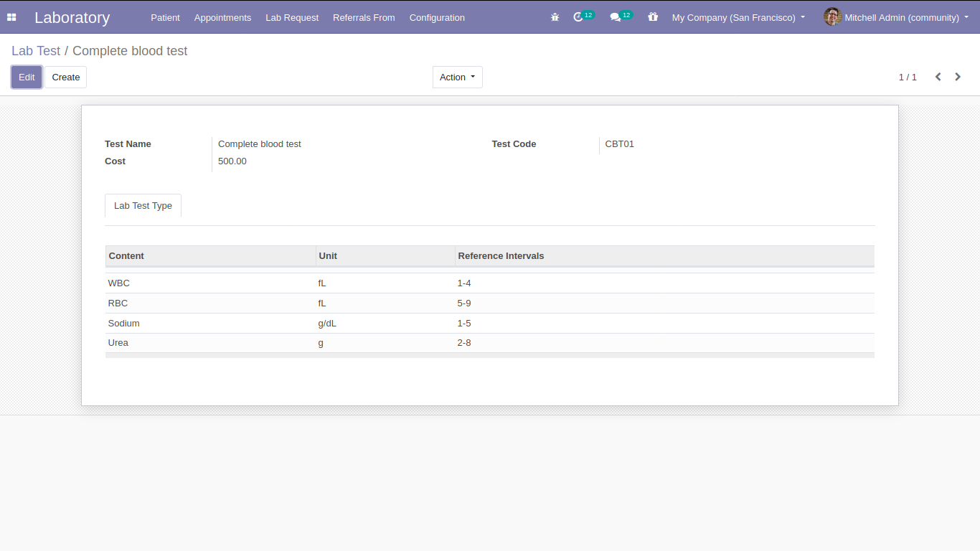Click the Edit button
Image resolution: width=980 pixels, height=551 pixels.
click(x=27, y=77)
